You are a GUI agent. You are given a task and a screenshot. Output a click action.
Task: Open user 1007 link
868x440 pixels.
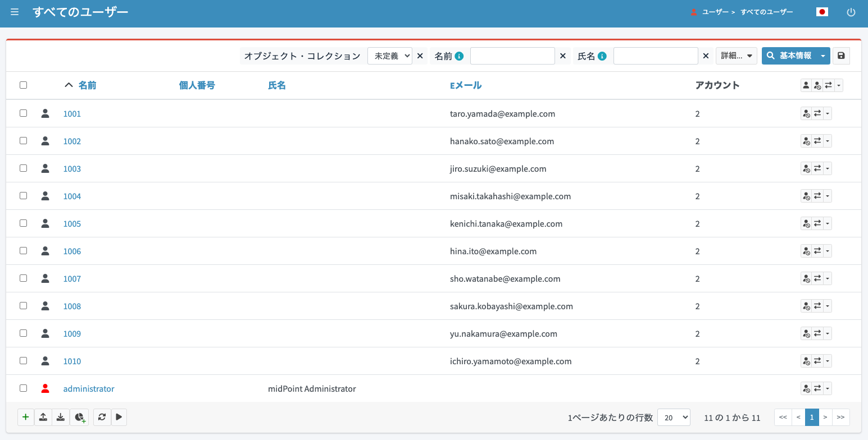tap(72, 279)
